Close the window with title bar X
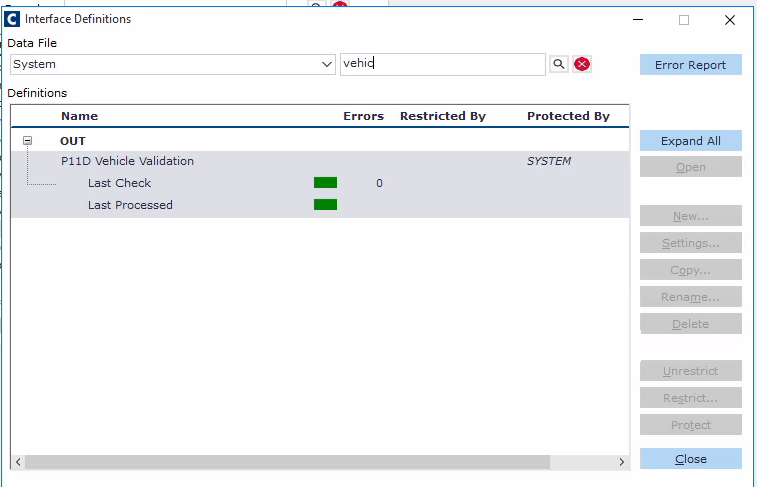 [729, 20]
